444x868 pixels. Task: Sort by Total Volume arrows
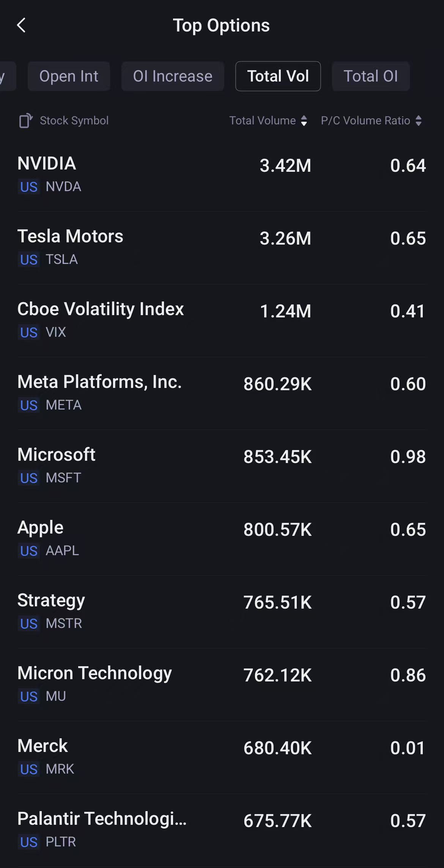click(x=304, y=121)
